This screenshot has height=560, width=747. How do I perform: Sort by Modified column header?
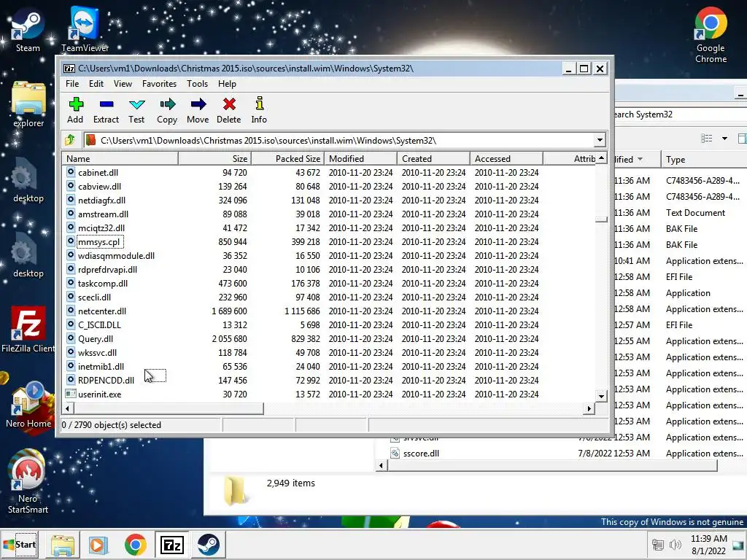click(x=360, y=158)
